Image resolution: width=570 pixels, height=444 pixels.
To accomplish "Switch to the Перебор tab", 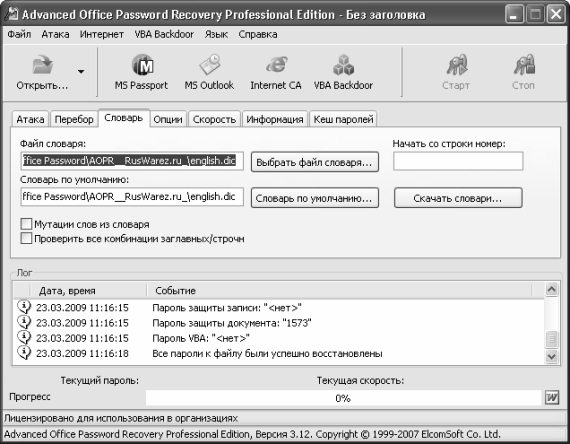I will click(74, 119).
